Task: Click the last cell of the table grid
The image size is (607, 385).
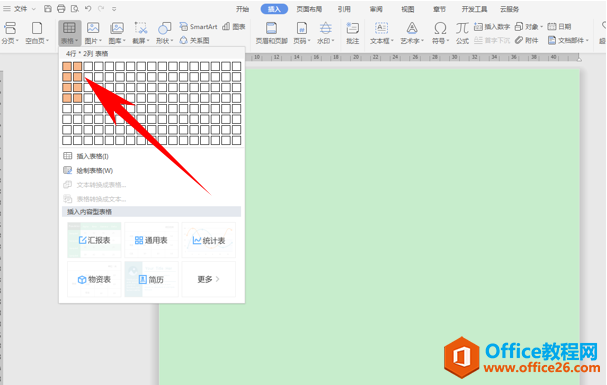Action: point(237,140)
